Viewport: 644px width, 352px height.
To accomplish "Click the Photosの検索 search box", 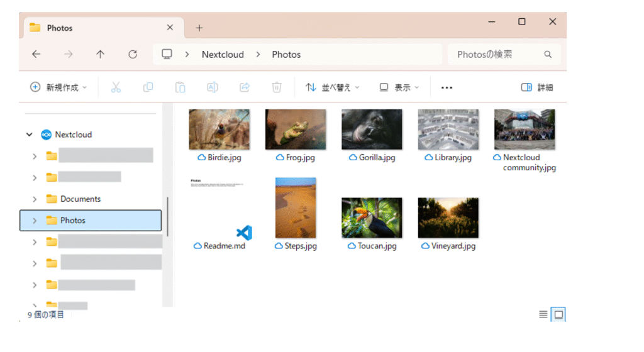I will pyautogui.click(x=497, y=55).
